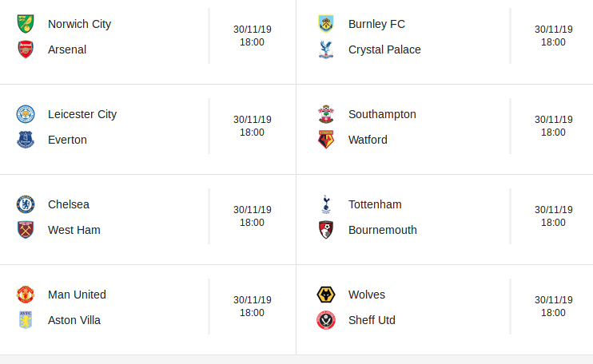Click the Arsenal club crest
Viewport: 593px width, 364px height.
pyautogui.click(x=26, y=49)
